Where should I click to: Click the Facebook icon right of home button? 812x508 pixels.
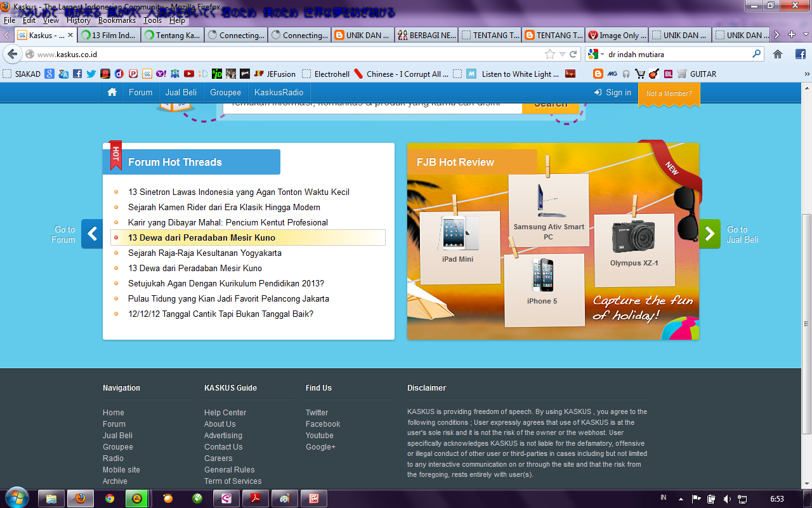(800, 54)
